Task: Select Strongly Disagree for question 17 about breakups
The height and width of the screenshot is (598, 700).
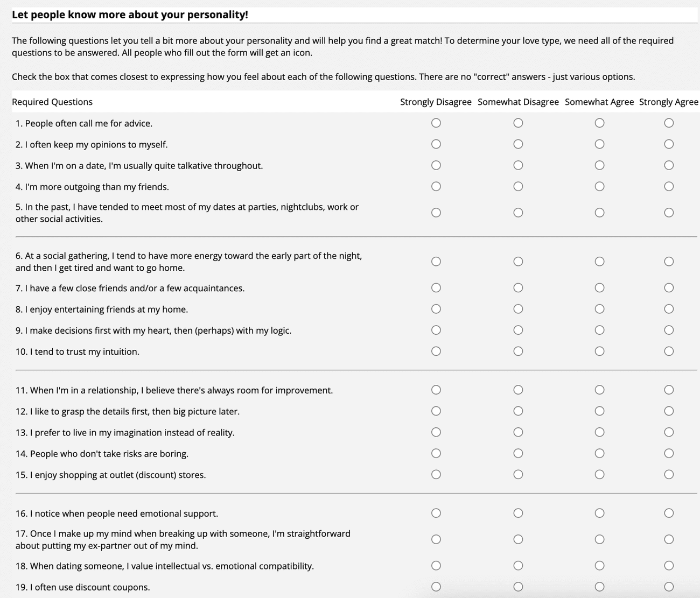Action: [x=436, y=539]
